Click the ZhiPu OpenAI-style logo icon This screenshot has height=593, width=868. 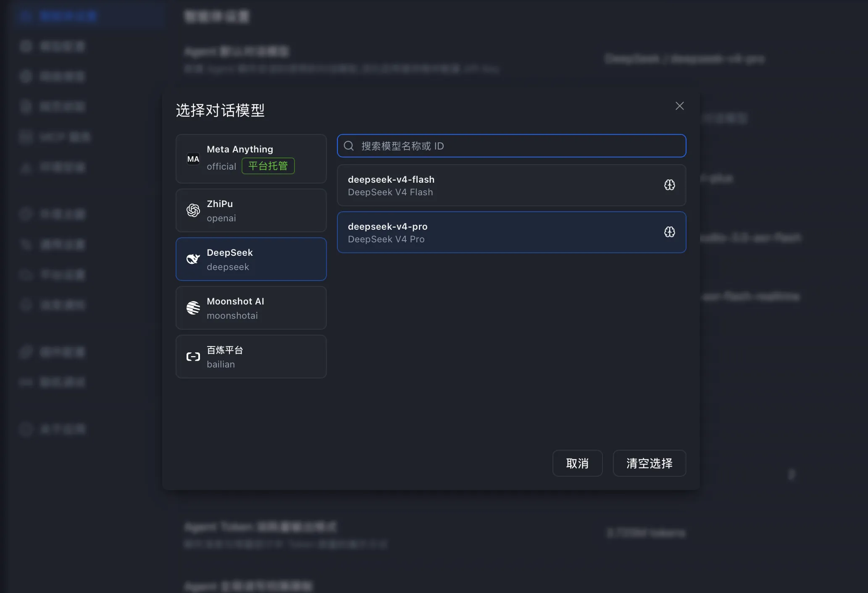193,210
